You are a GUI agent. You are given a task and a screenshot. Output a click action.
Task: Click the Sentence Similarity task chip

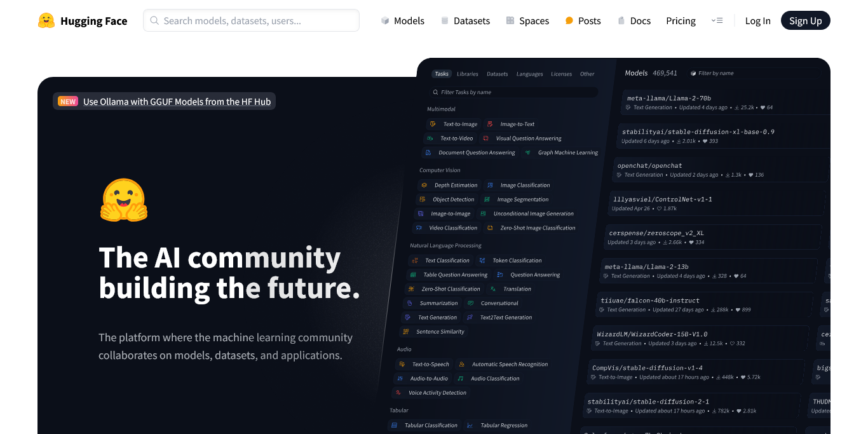(x=433, y=332)
